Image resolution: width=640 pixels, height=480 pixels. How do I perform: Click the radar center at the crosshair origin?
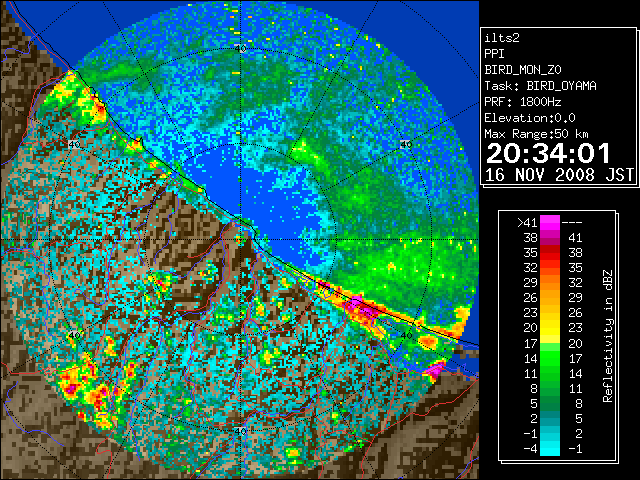click(240, 239)
